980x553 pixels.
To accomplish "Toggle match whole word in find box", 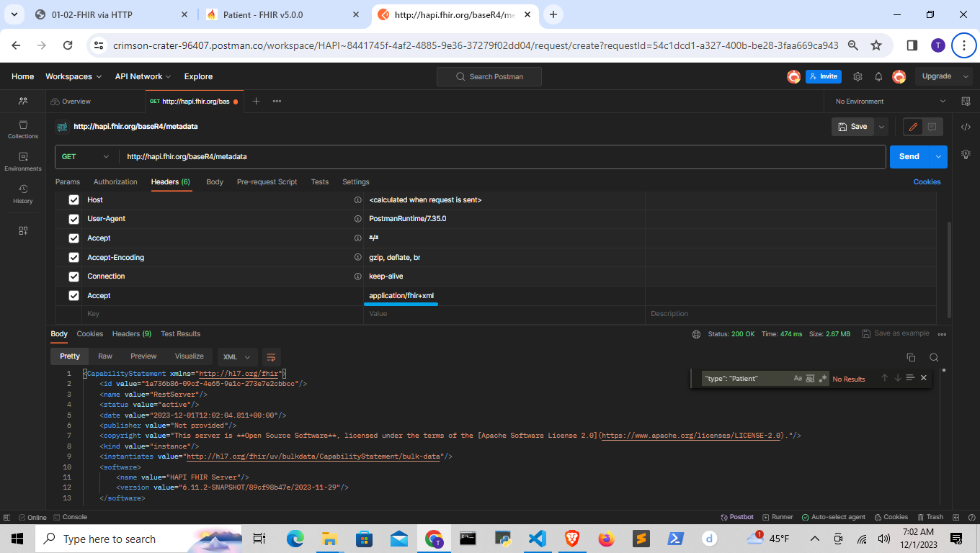I will point(810,378).
